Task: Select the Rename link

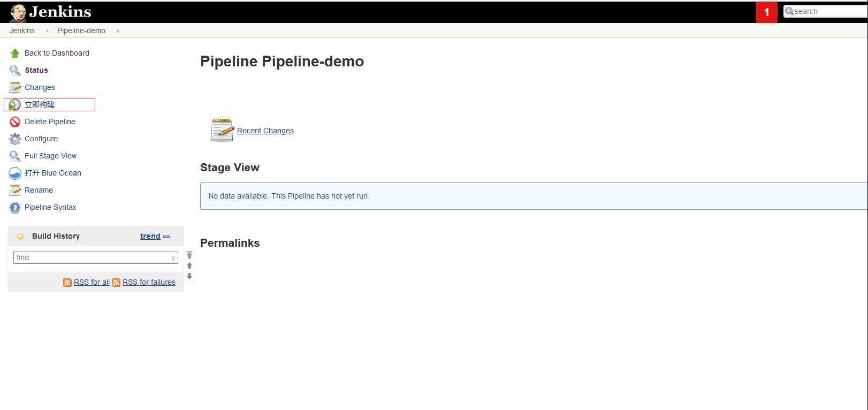Action: tap(39, 190)
